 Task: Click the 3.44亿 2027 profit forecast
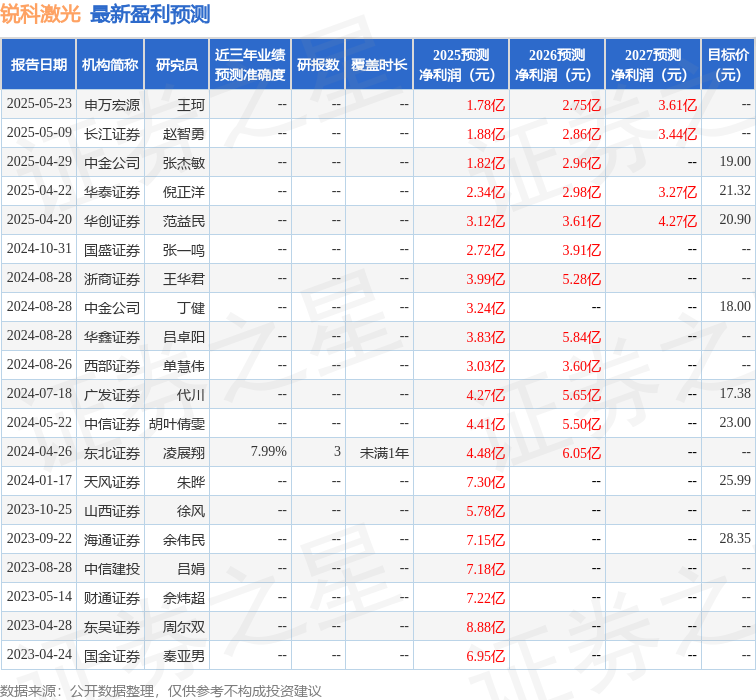pos(677,134)
